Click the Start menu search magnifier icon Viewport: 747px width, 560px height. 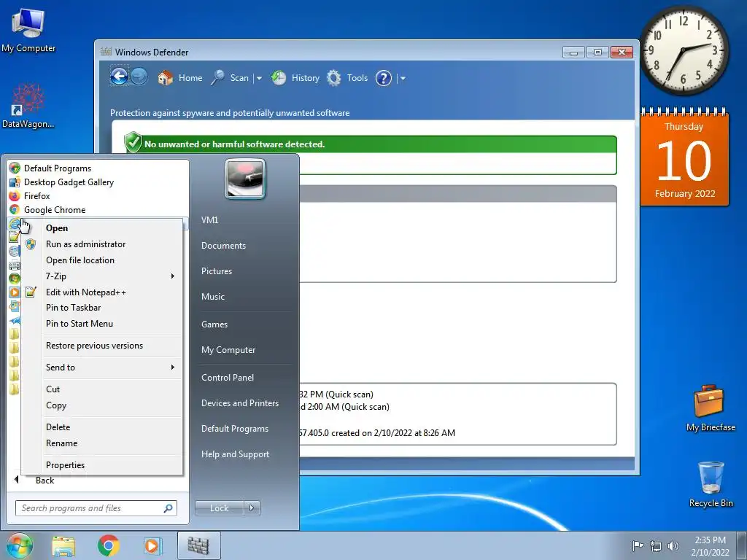[x=168, y=508]
